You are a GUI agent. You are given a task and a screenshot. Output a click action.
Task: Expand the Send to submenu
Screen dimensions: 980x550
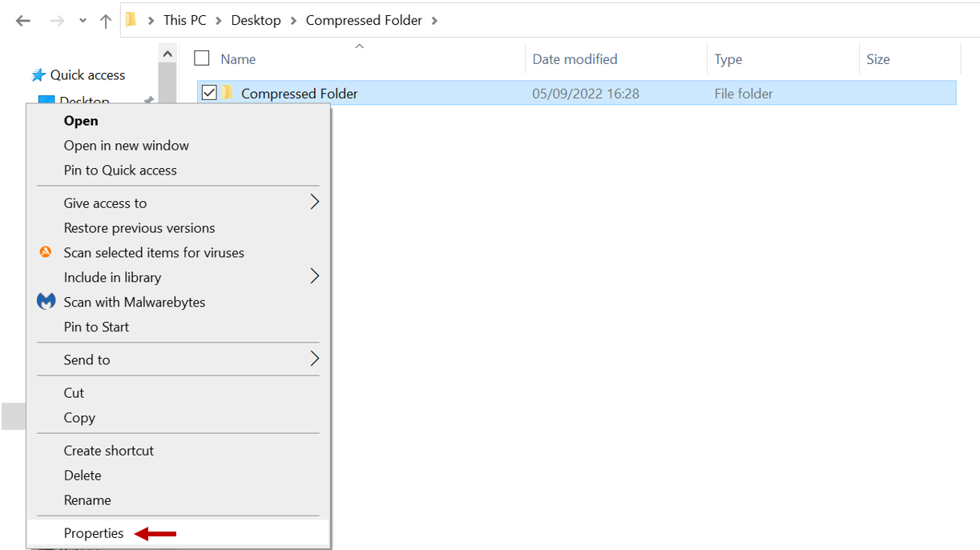tap(178, 360)
